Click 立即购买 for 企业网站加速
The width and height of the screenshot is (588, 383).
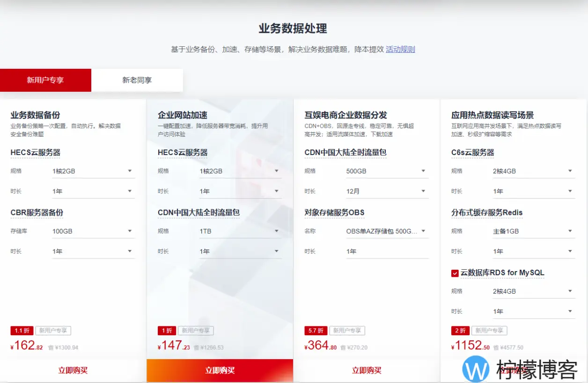point(220,370)
